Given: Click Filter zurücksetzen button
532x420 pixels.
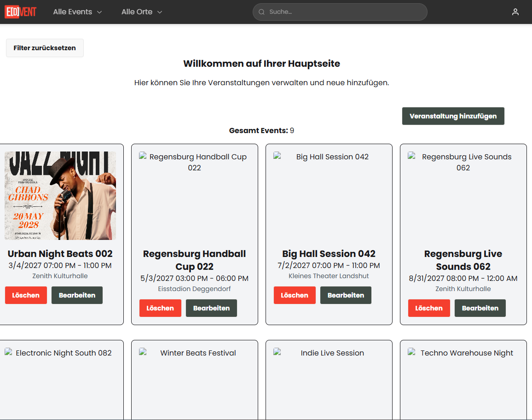Looking at the screenshot, I should pyautogui.click(x=45, y=48).
